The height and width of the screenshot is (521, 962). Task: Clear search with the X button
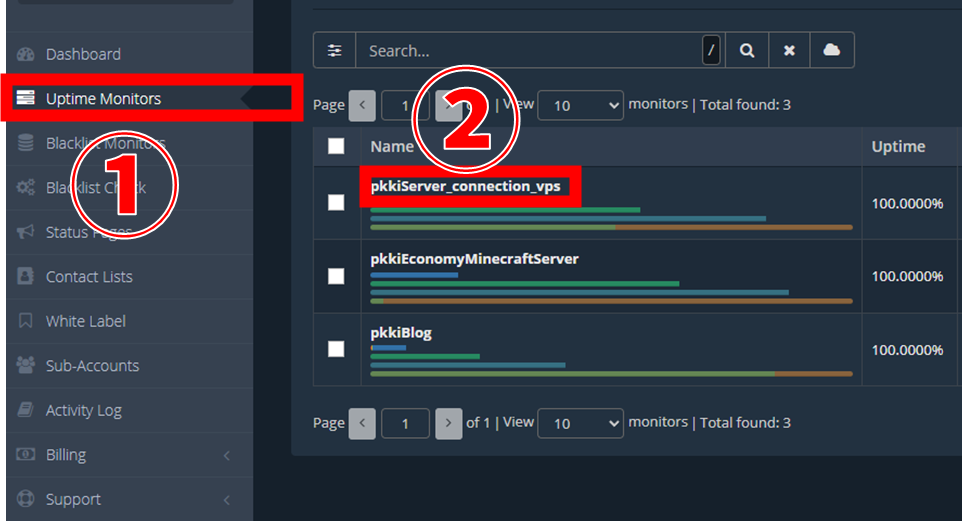coord(789,50)
